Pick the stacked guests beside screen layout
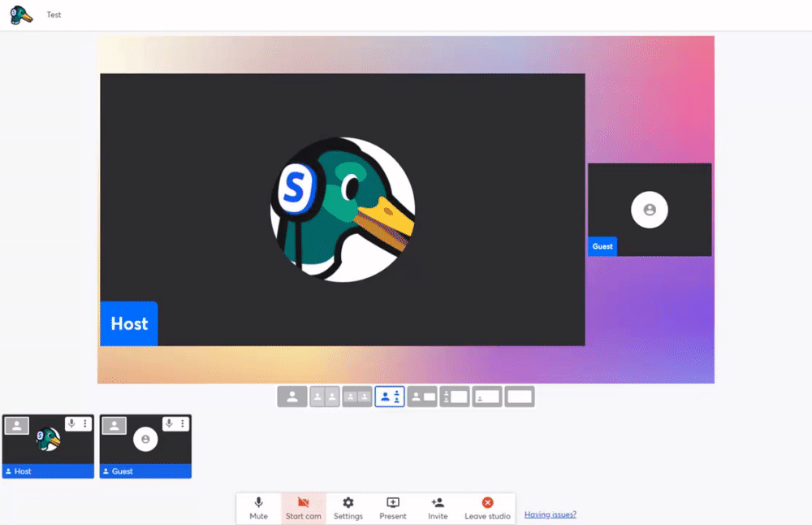 455,397
